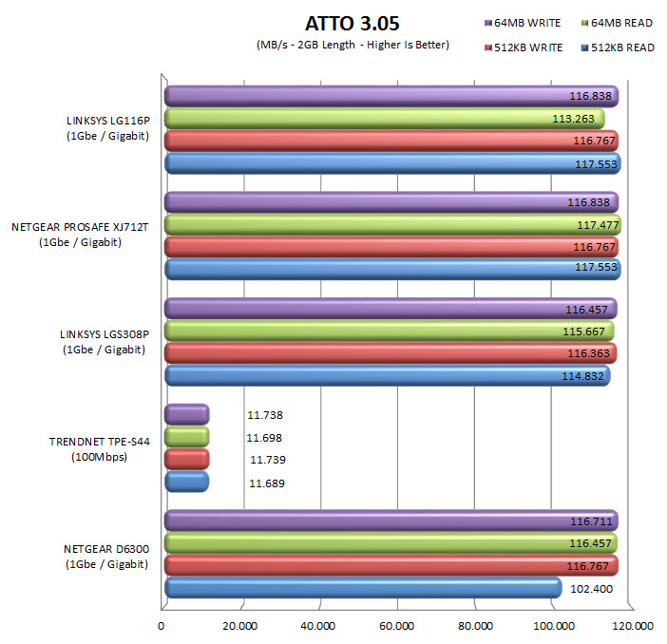Click the green 64MB READ legend swatch
The height and width of the screenshot is (644, 667).
(x=585, y=23)
